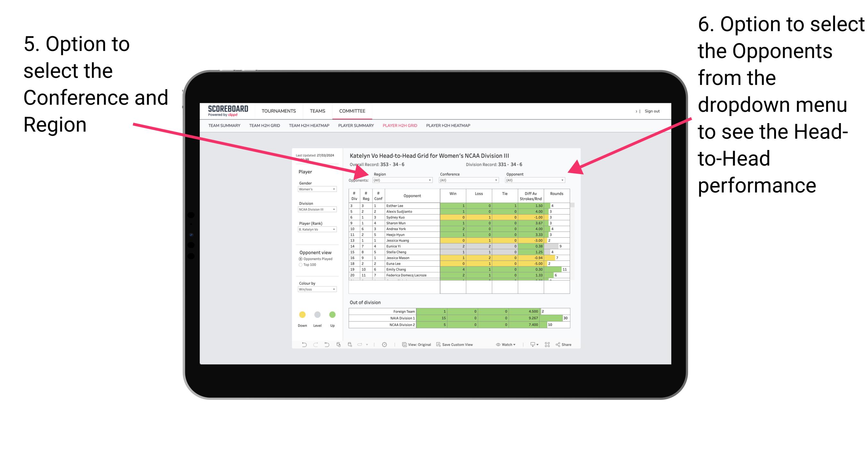Click the View Original icon
The image size is (868, 467).
click(x=403, y=346)
